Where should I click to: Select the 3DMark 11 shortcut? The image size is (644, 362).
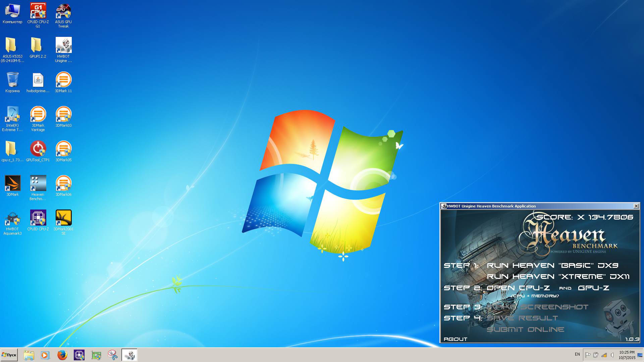coord(63,82)
